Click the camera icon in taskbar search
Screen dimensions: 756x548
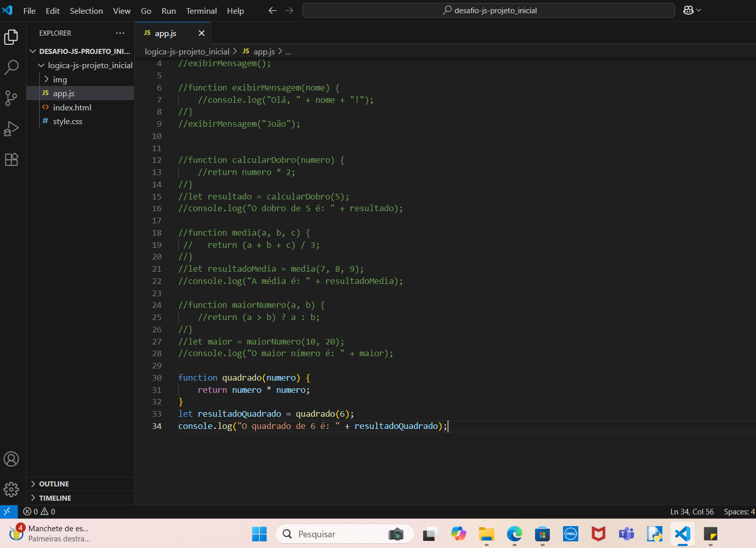(x=396, y=534)
